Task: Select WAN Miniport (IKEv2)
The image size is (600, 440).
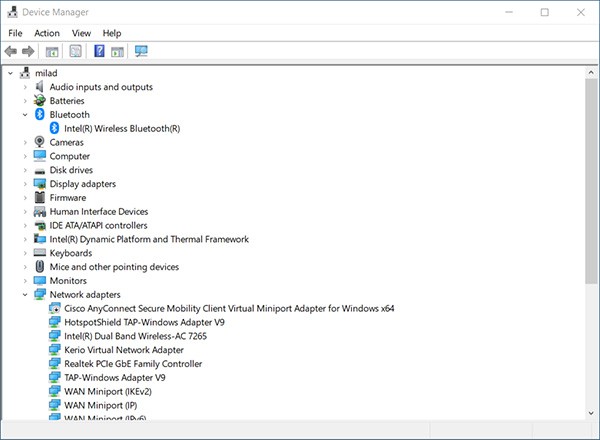Action: (x=108, y=391)
